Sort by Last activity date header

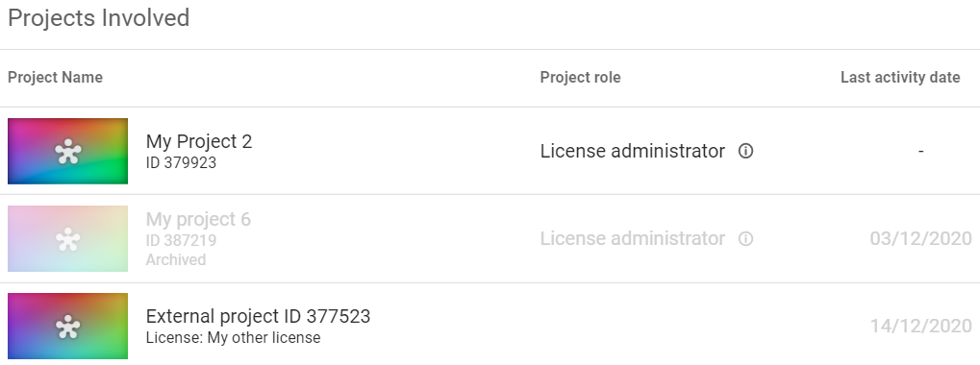900,78
